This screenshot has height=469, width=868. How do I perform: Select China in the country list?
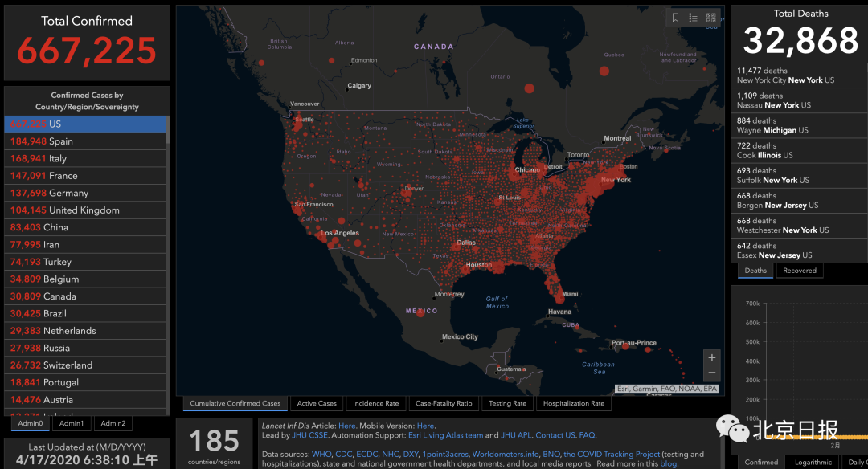tap(84, 226)
